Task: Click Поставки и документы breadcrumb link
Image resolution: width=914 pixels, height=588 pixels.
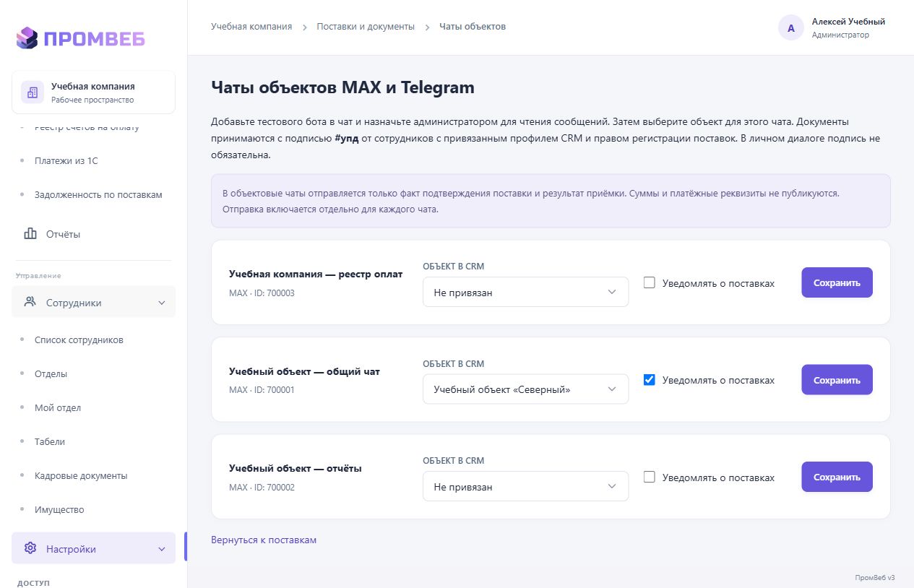Action: [366, 27]
